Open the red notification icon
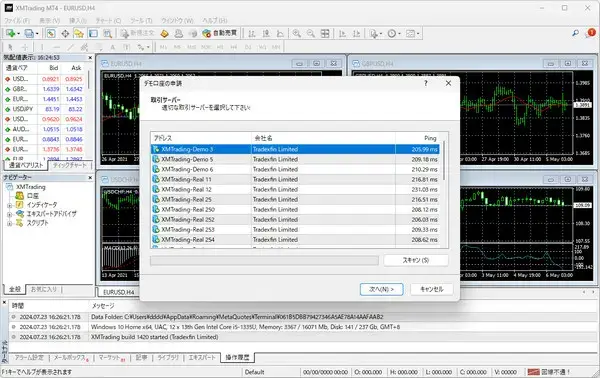 (591, 33)
